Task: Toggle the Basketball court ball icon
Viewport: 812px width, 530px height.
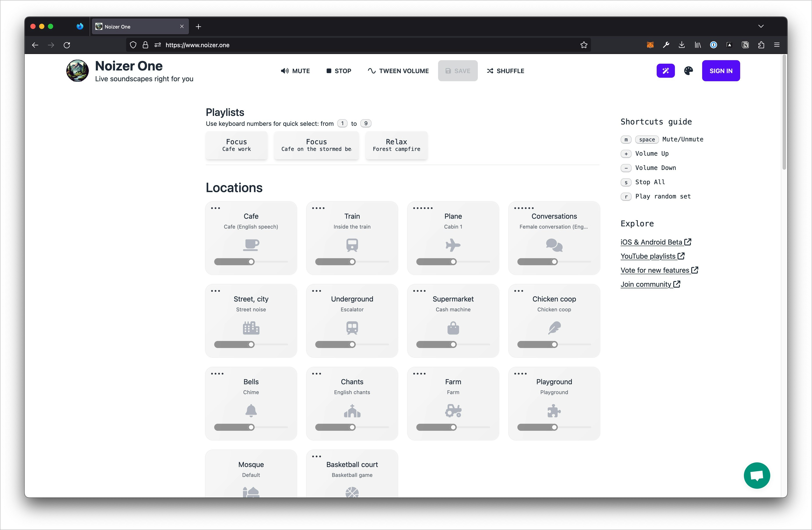Action: pyautogui.click(x=352, y=492)
